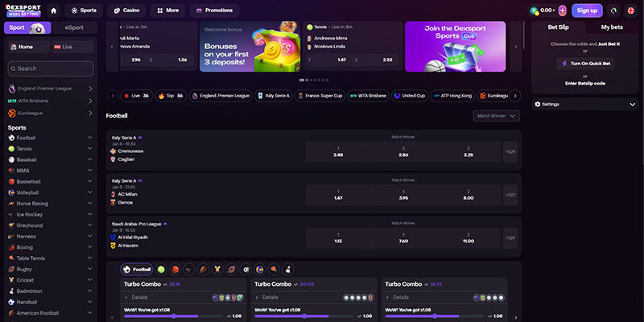The image size is (644, 322).
Task: Select odds 1.47 for AC Milan
Action: (338, 195)
